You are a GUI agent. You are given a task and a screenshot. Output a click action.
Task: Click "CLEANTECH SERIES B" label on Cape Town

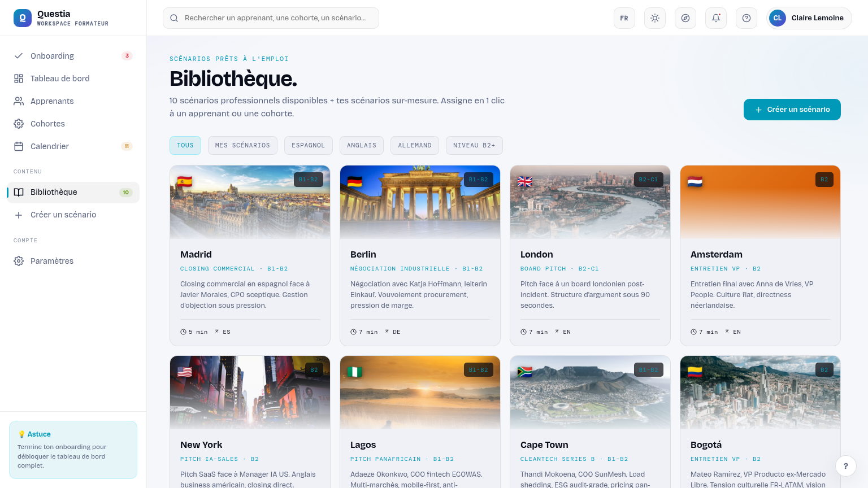point(558,459)
